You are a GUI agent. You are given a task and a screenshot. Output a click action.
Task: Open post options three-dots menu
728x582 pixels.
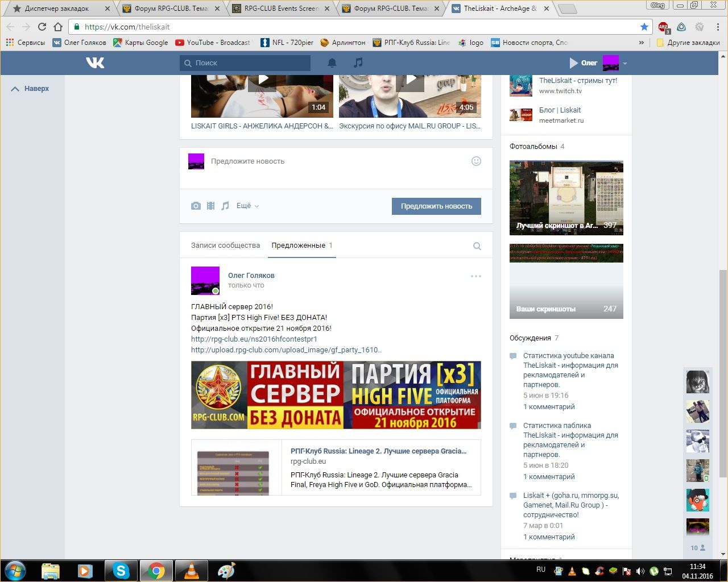476,276
